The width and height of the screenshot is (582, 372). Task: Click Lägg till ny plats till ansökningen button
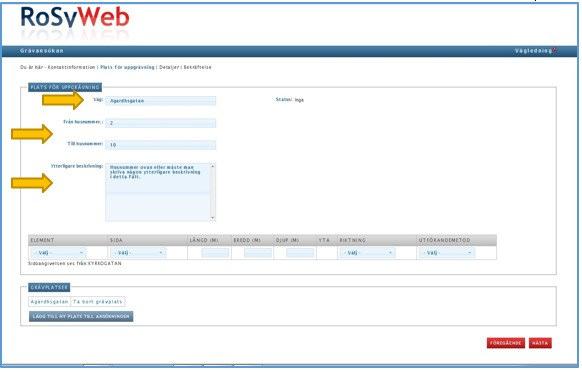coord(81,316)
